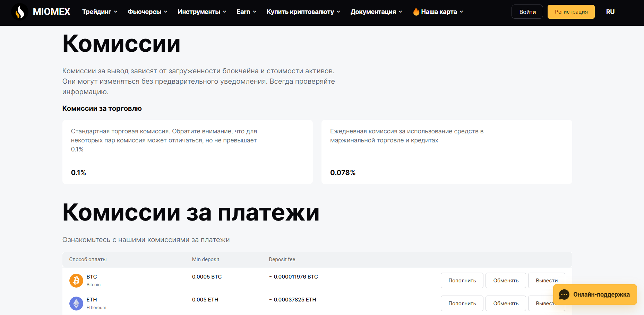Click Обменять in the ETH row

(506, 304)
